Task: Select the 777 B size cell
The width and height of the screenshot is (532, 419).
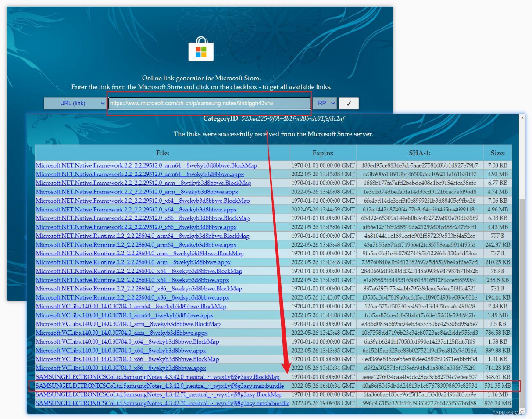Action: point(498,236)
